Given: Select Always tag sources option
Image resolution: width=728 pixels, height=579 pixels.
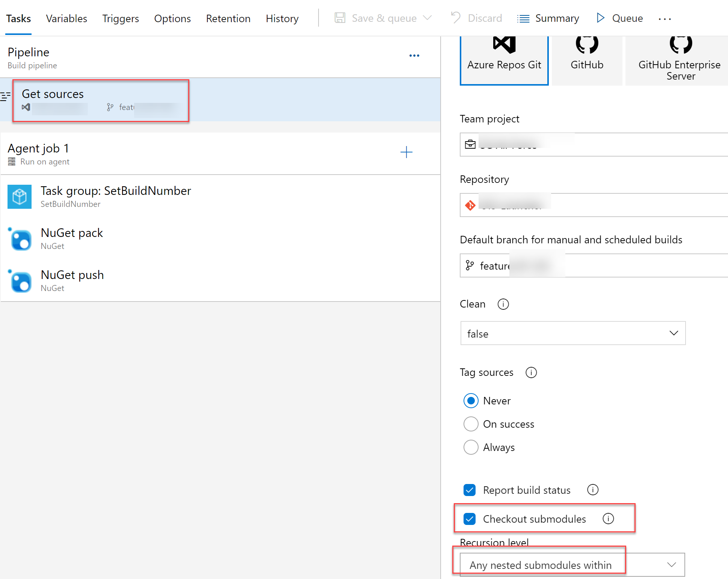Looking at the screenshot, I should click(471, 447).
